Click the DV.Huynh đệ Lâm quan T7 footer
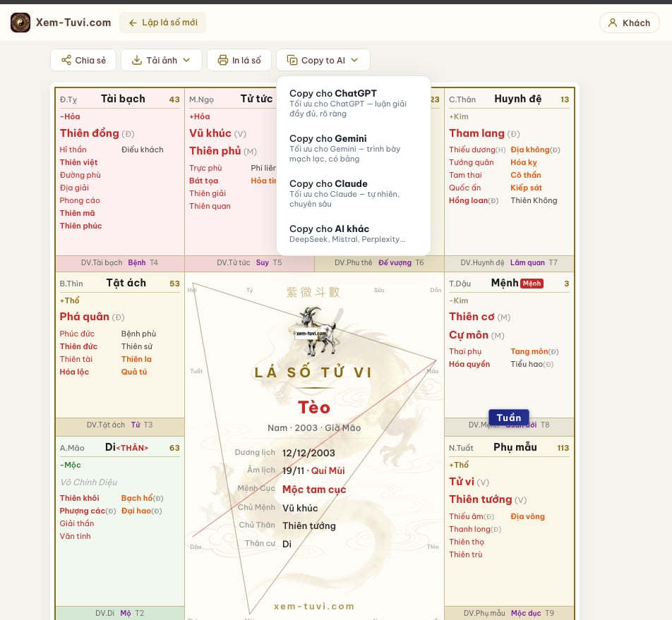The height and width of the screenshot is (620, 672). (509, 262)
